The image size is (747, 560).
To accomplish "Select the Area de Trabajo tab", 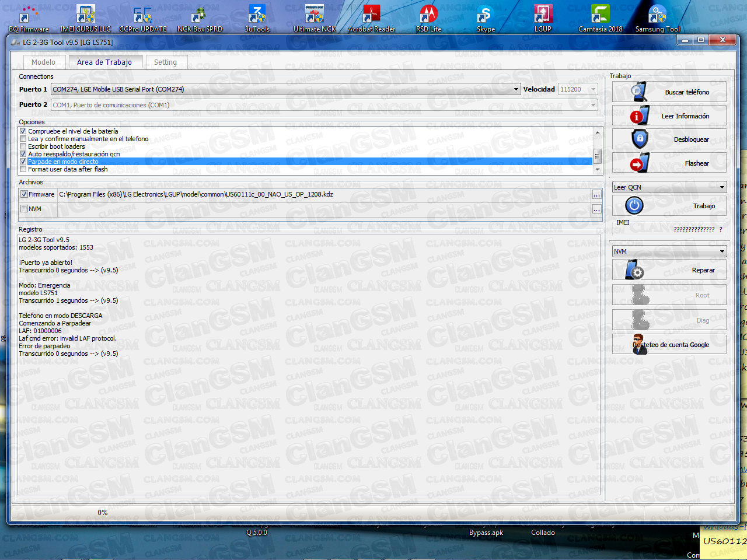I will click(104, 62).
